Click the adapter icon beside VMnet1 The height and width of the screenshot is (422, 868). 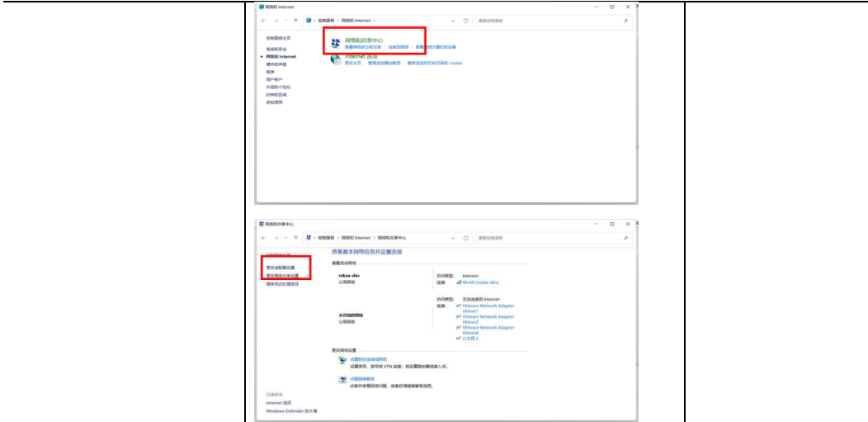point(459,306)
